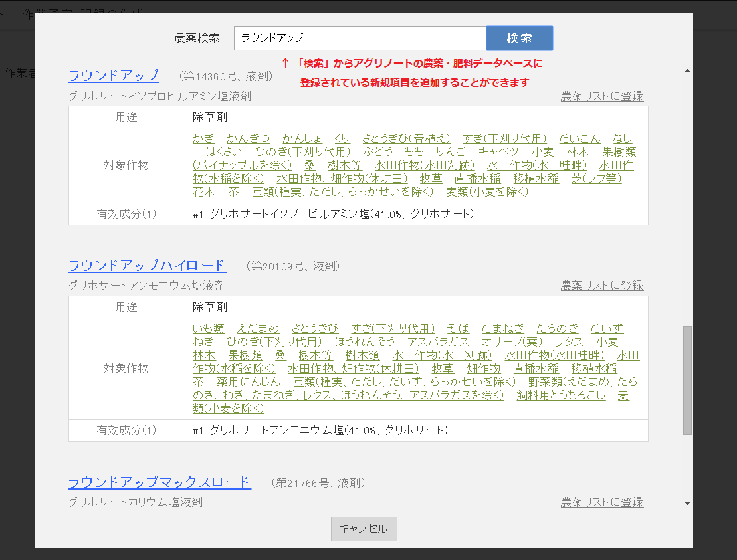
Task: Select the だいず crop link
Action: (x=606, y=329)
